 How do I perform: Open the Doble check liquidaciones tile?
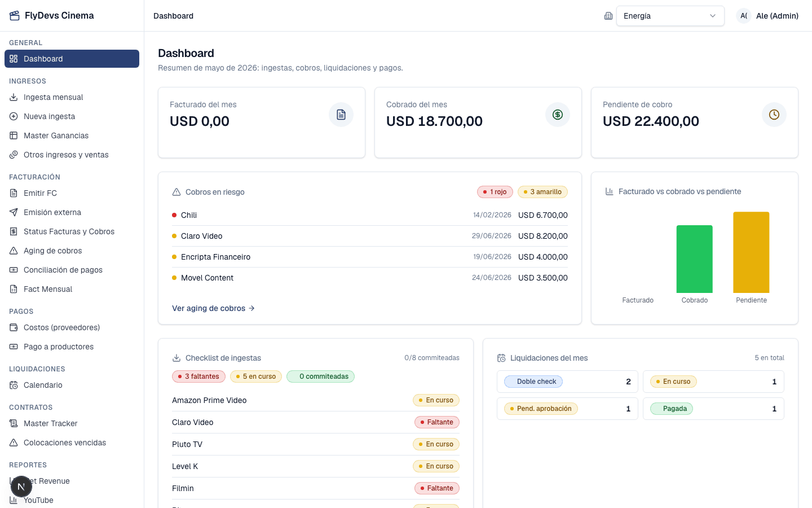pos(567,382)
